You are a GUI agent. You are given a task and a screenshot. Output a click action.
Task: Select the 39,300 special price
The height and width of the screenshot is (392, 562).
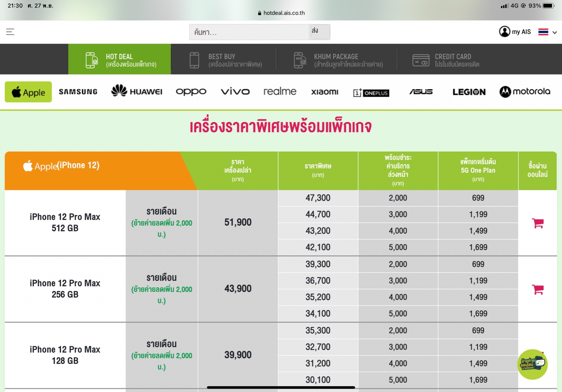coord(318,264)
